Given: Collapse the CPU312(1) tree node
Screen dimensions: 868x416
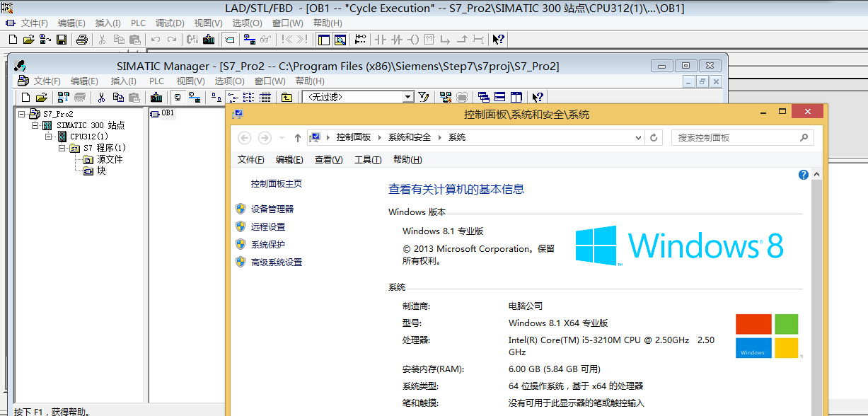Looking at the screenshot, I should point(49,137).
